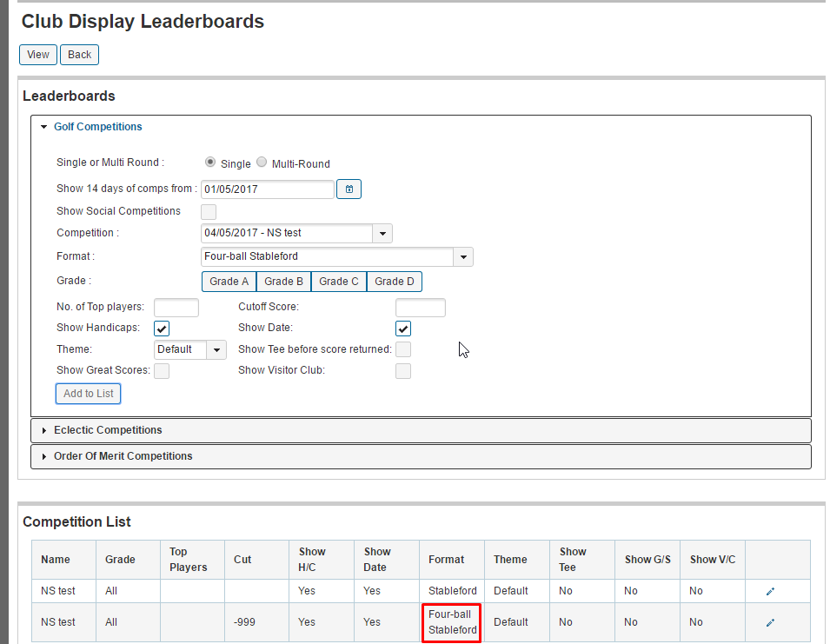Viewport: 830px width, 644px height.
Task: Disable the Show Handicaps checkbox
Action: (x=161, y=328)
